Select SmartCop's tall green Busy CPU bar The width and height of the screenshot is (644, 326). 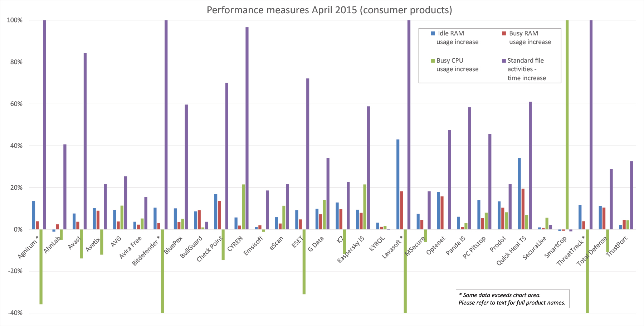coord(567,125)
